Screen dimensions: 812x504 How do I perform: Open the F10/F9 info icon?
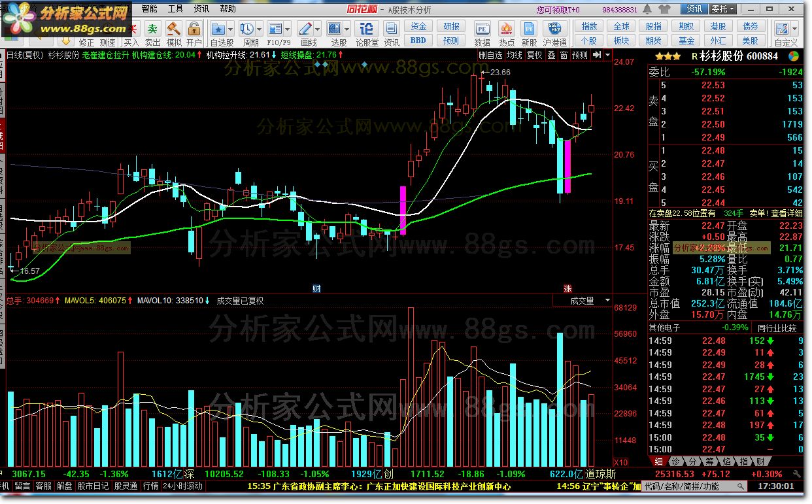(276, 29)
